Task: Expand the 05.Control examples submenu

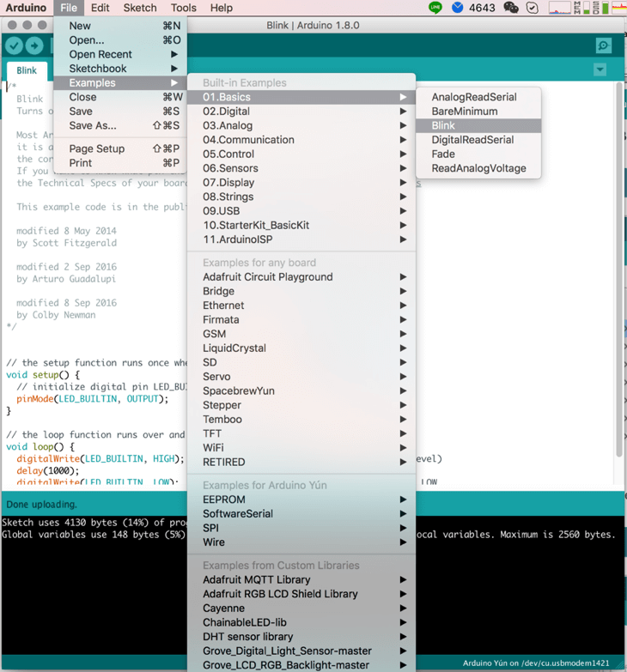Action: pyautogui.click(x=301, y=154)
